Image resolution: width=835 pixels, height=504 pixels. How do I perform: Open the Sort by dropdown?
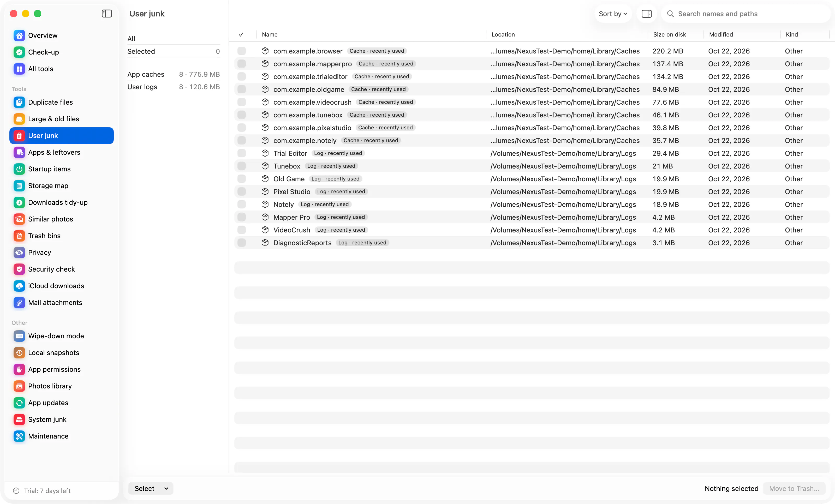613,14
